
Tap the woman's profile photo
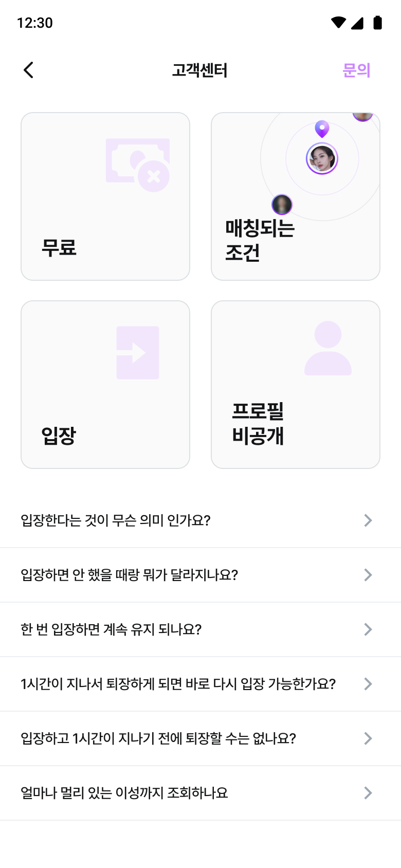(322, 159)
